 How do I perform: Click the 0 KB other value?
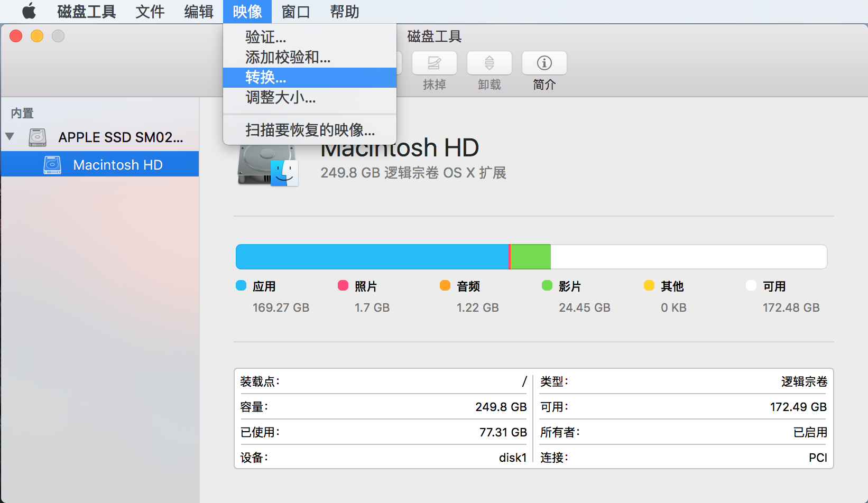pos(673,308)
